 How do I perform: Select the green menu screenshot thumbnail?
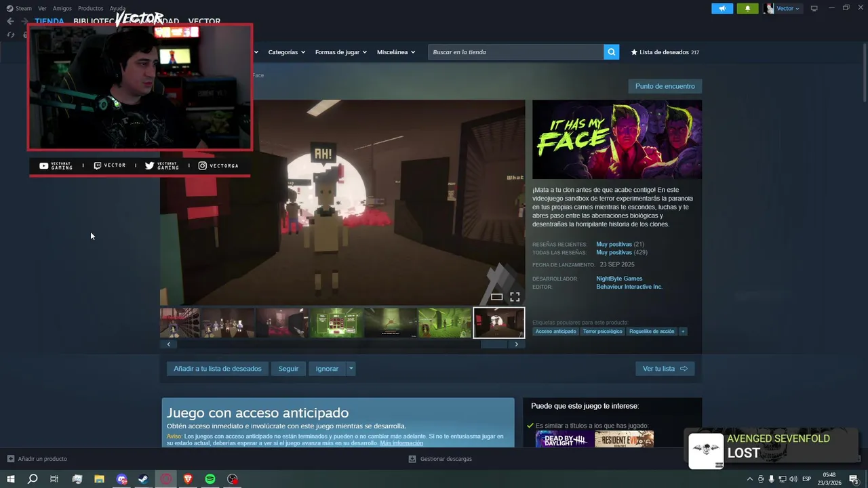pyautogui.click(x=336, y=323)
